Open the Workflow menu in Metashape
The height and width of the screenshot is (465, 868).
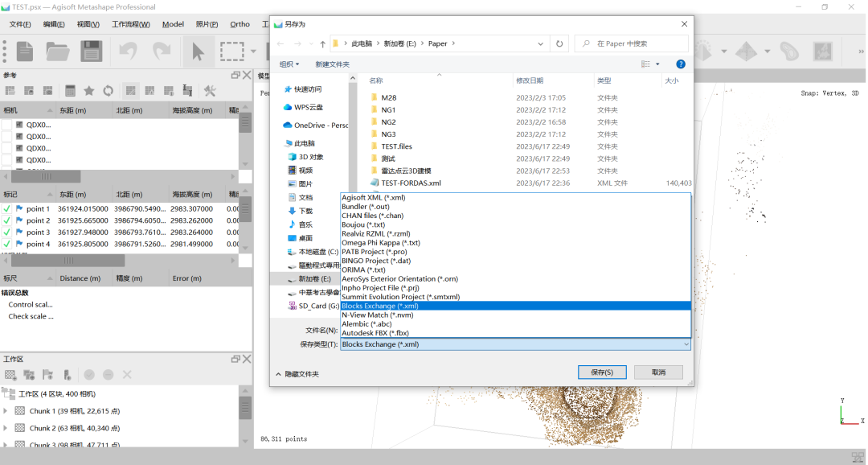pyautogui.click(x=131, y=24)
